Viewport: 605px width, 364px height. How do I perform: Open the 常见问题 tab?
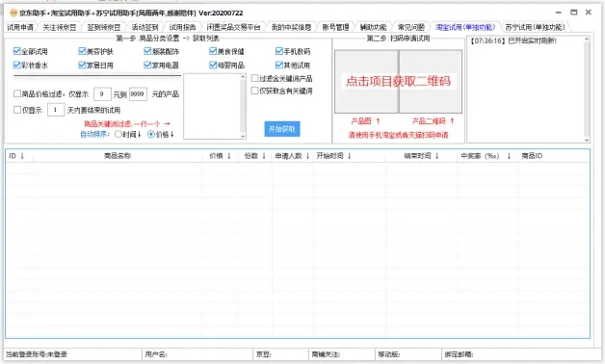click(x=411, y=27)
